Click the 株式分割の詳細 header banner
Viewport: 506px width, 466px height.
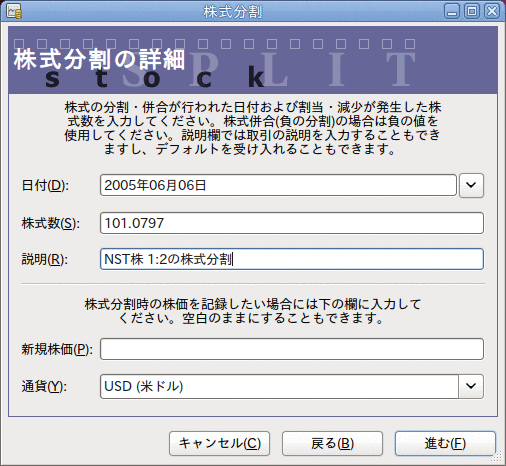pyautogui.click(x=253, y=60)
